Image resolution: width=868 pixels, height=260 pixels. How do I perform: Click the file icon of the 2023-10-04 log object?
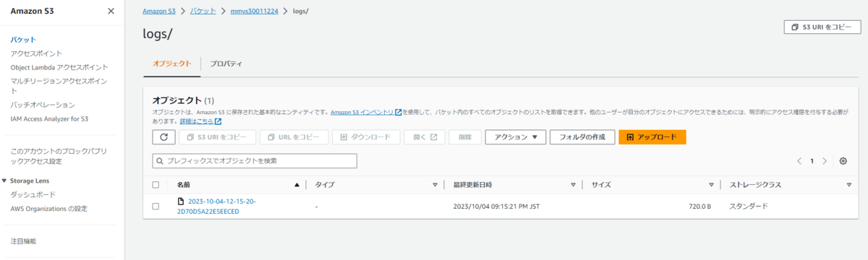tap(182, 201)
